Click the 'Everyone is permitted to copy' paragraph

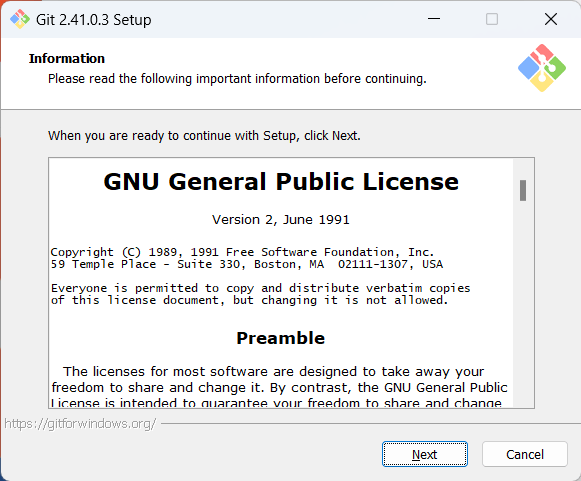click(x=260, y=294)
